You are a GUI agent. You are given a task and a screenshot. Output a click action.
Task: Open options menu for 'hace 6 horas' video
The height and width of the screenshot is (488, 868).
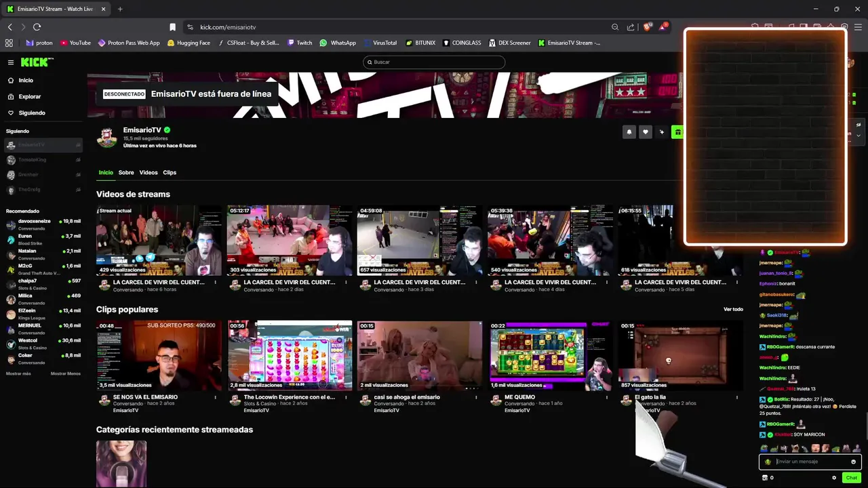coord(216,282)
